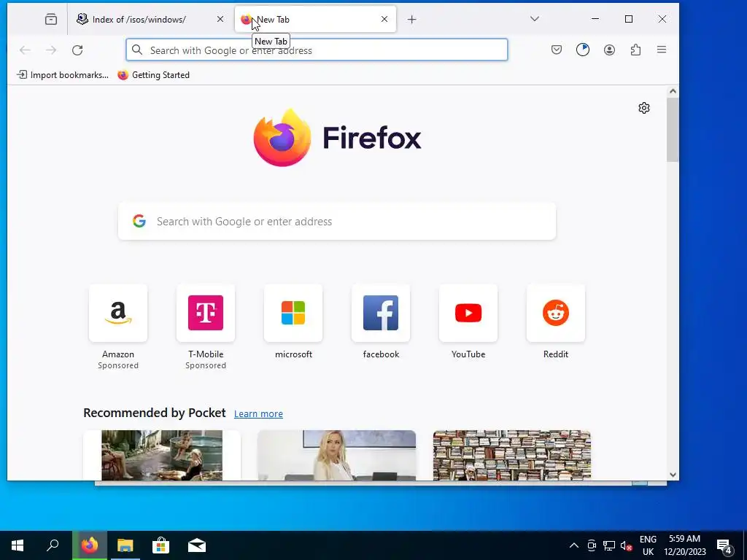Viewport: 747px width, 560px height.
Task: Open the Firefox account icon
Action: [609, 50]
